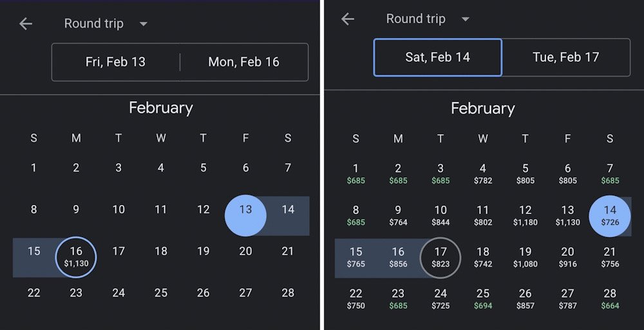
Task: Pick February 14 priced $726
Action: click(x=610, y=215)
